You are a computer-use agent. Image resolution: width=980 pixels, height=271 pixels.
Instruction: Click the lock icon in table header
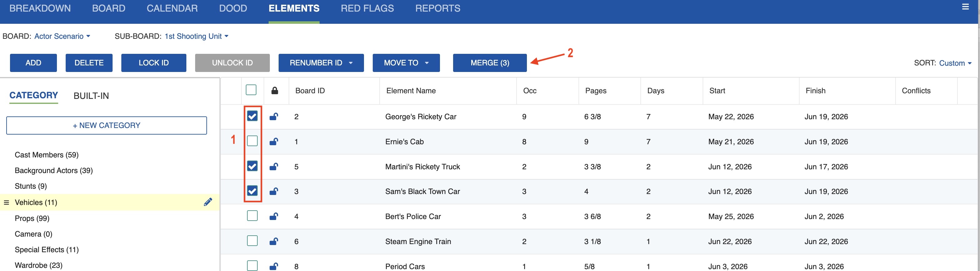tap(274, 90)
